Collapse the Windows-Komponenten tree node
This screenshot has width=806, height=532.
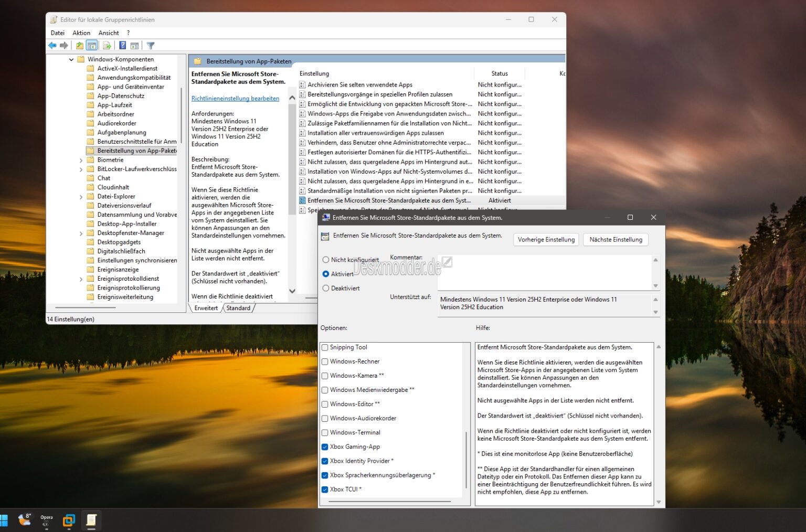pyautogui.click(x=71, y=59)
